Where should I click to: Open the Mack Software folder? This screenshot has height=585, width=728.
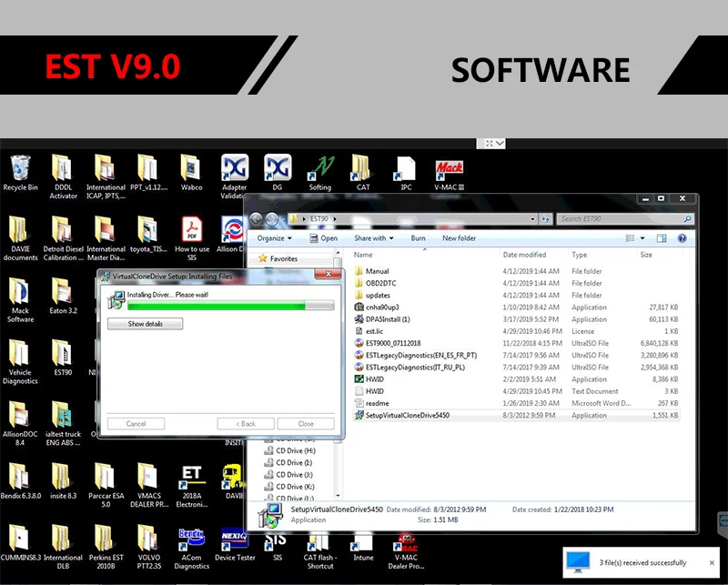[20, 300]
